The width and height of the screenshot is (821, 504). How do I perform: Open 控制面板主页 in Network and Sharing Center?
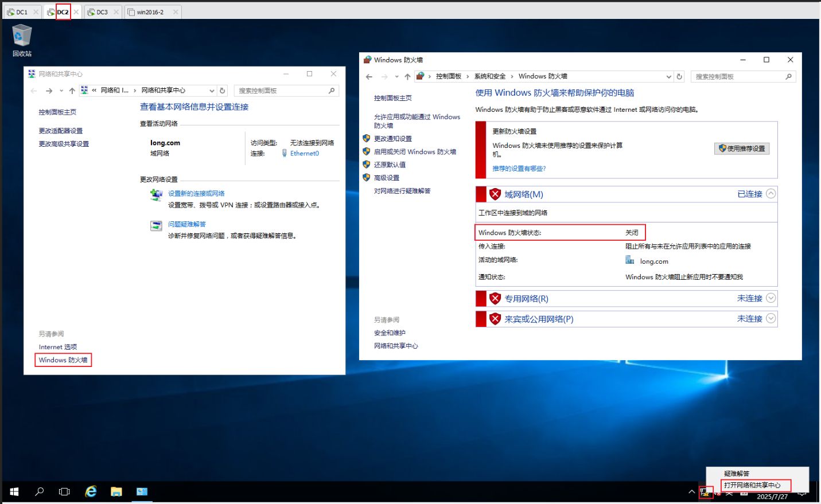[x=57, y=112]
